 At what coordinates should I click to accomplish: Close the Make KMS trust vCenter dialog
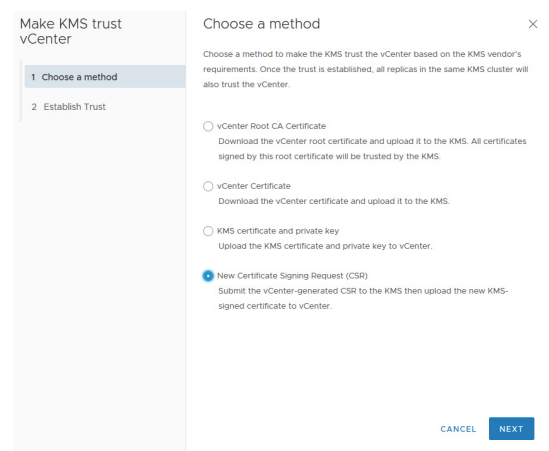(533, 24)
